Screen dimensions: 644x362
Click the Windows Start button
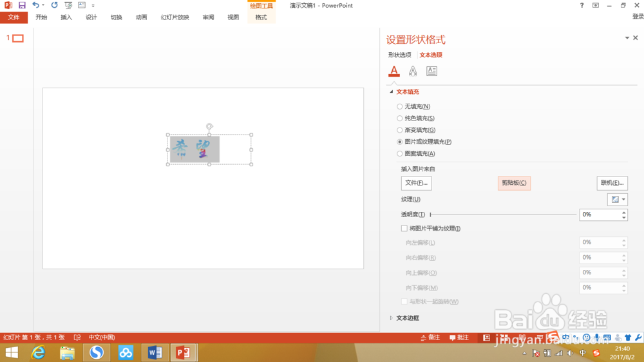coord(12,352)
